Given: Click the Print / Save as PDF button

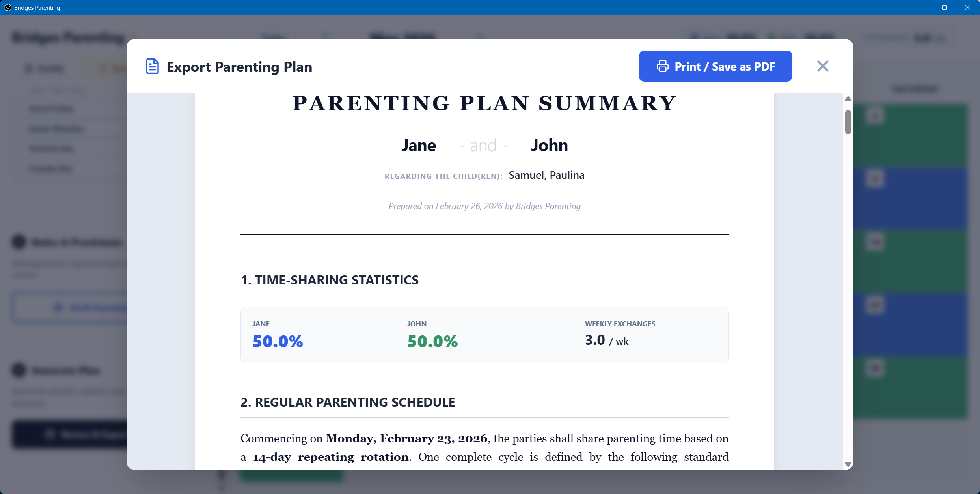Looking at the screenshot, I should [x=715, y=66].
